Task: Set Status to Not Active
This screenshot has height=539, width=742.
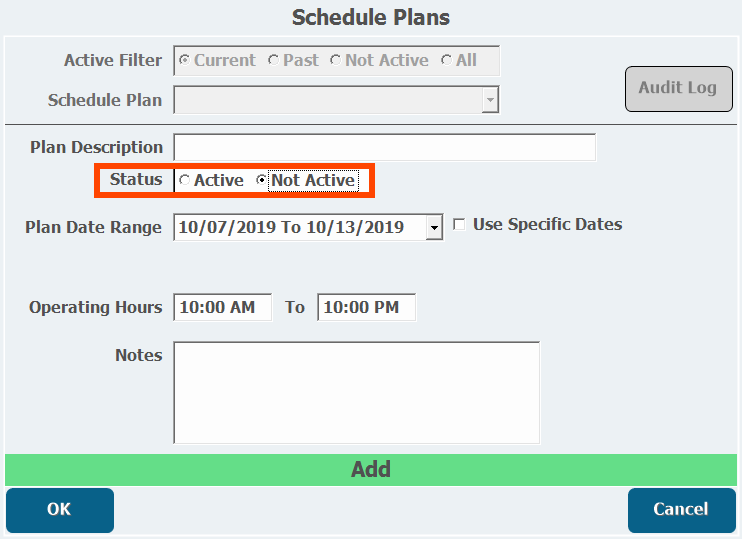Action: 262,181
